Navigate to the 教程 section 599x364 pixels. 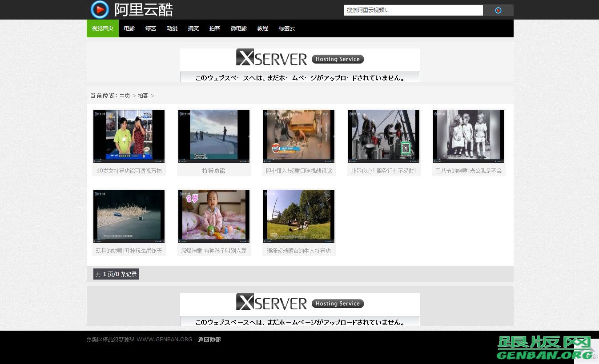(263, 28)
